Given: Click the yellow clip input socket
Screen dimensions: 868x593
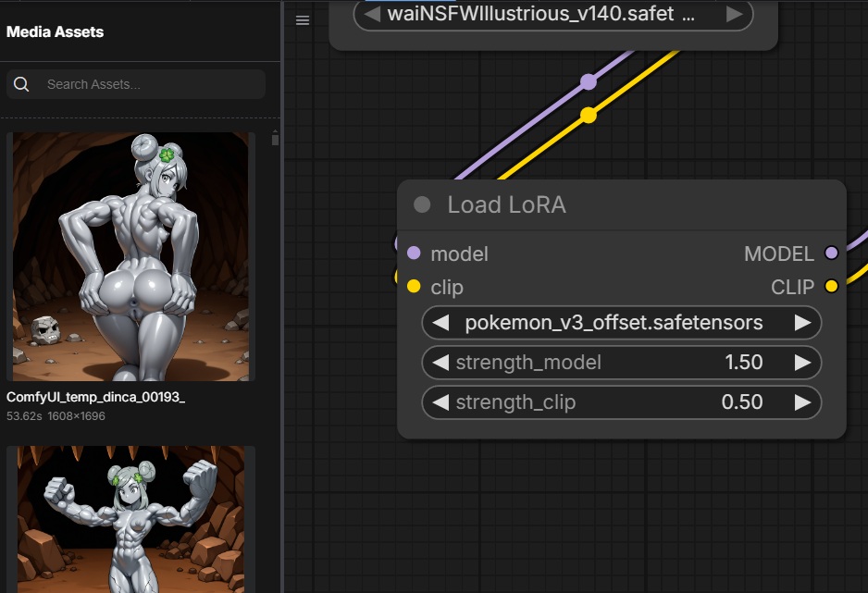Looking at the screenshot, I should pyautogui.click(x=414, y=286).
